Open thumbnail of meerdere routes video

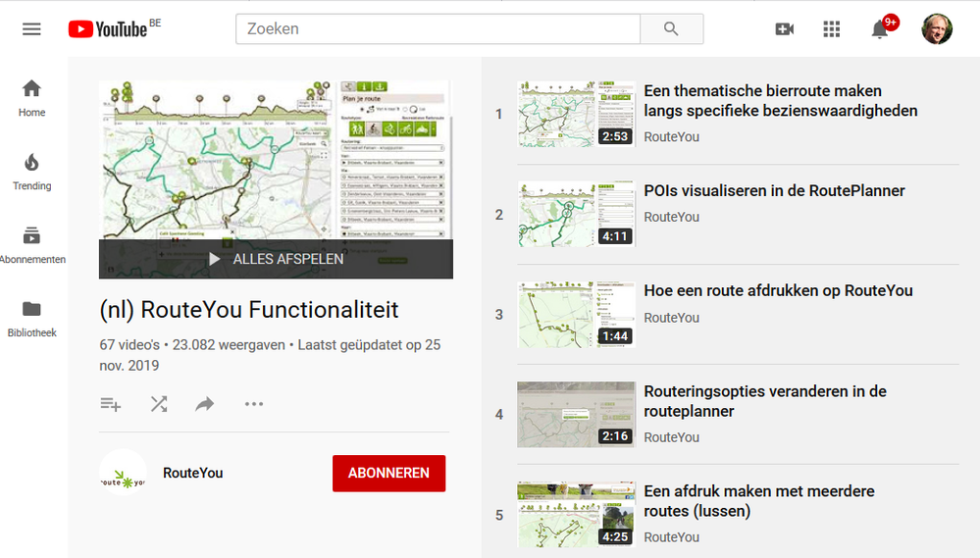(576, 514)
